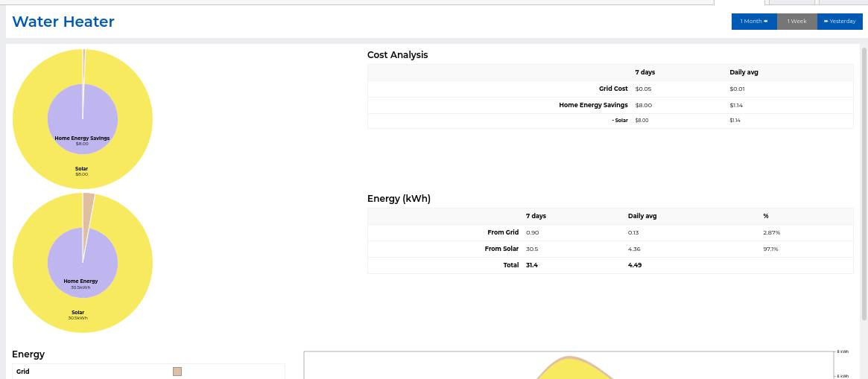
Task: Select the 1 Week range button
Action: click(796, 22)
